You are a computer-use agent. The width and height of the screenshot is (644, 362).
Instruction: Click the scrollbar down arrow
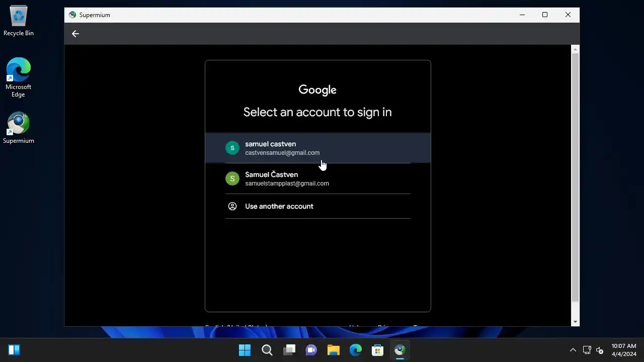(576, 322)
